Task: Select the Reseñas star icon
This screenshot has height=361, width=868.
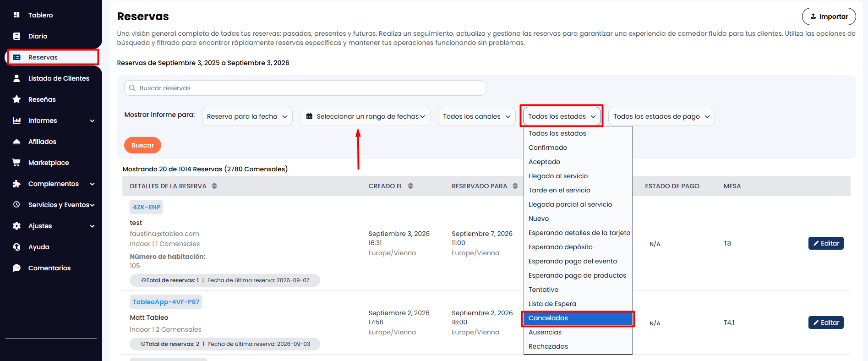Action: tap(16, 99)
